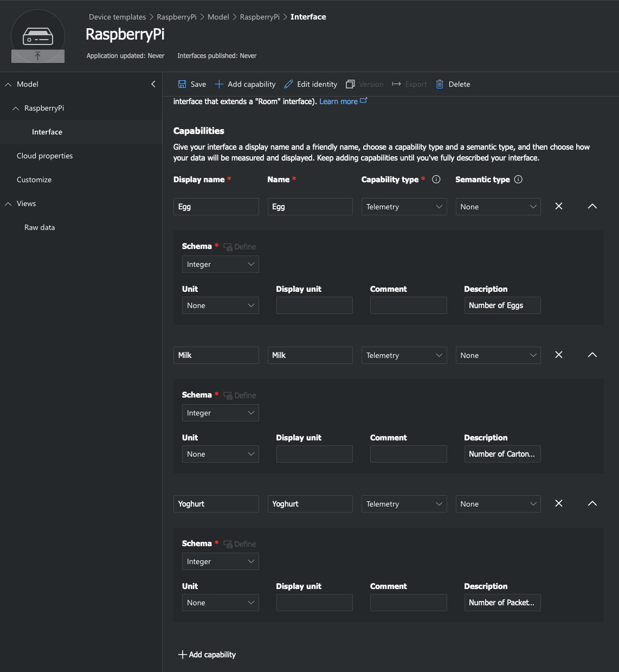619x672 pixels.
Task: Click bottom Add capability button
Action: pyautogui.click(x=207, y=655)
